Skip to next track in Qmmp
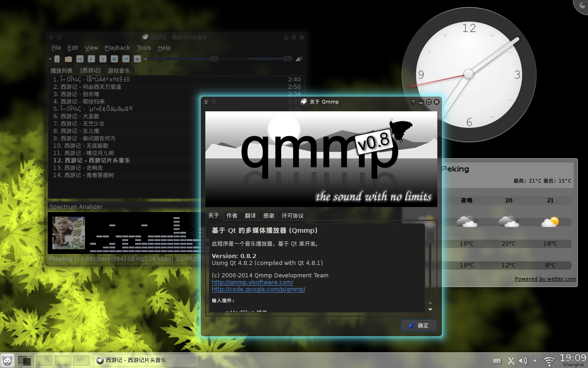The width and height of the screenshot is (588, 368). coord(126,59)
